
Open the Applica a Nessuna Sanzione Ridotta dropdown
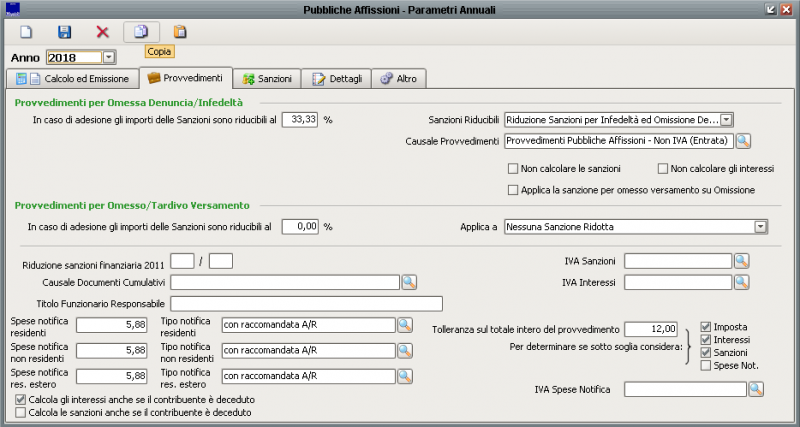click(761, 227)
